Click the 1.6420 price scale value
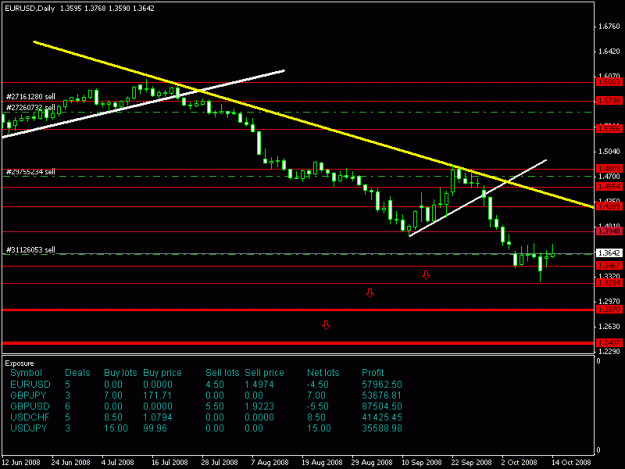Image resolution: width=625 pixels, height=469 pixels. [x=609, y=51]
